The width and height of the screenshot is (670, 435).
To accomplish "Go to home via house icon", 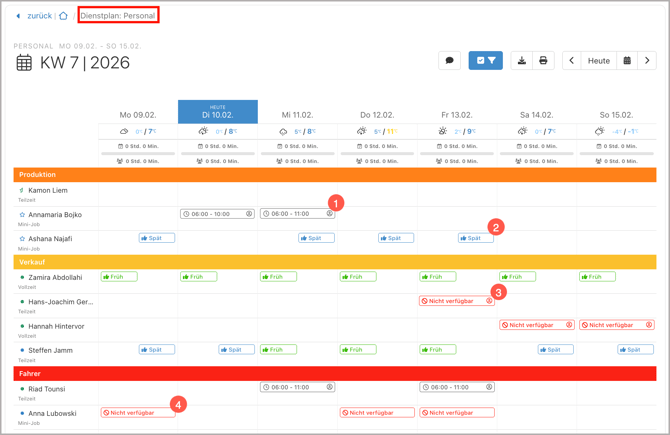I will pos(63,16).
